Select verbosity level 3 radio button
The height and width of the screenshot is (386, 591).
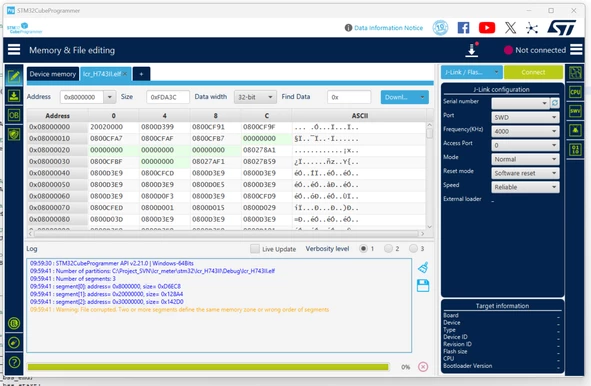pos(413,249)
